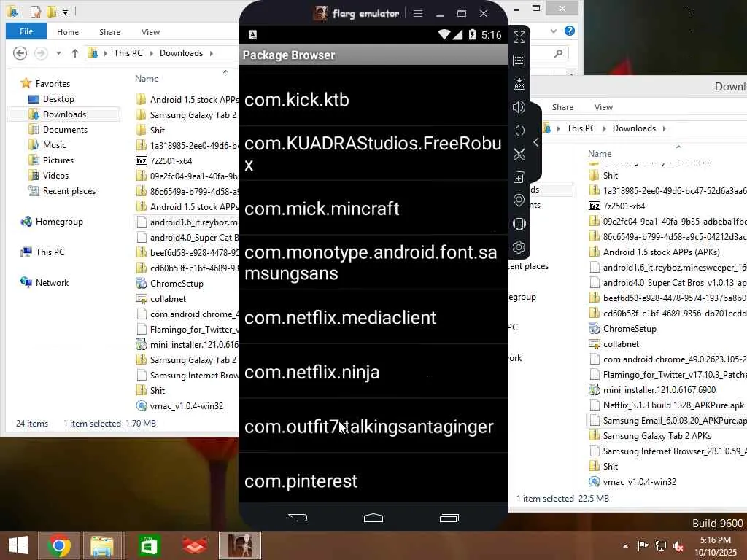Select com.monotype.android.font.samsungsans package

(x=373, y=262)
